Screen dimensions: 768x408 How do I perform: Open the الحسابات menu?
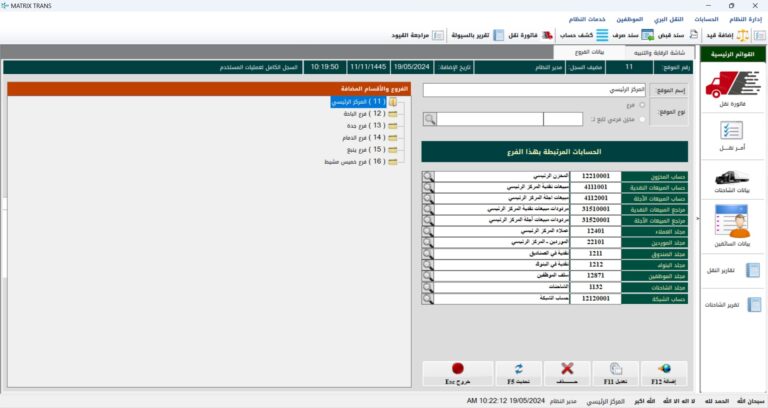pyautogui.click(x=706, y=19)
